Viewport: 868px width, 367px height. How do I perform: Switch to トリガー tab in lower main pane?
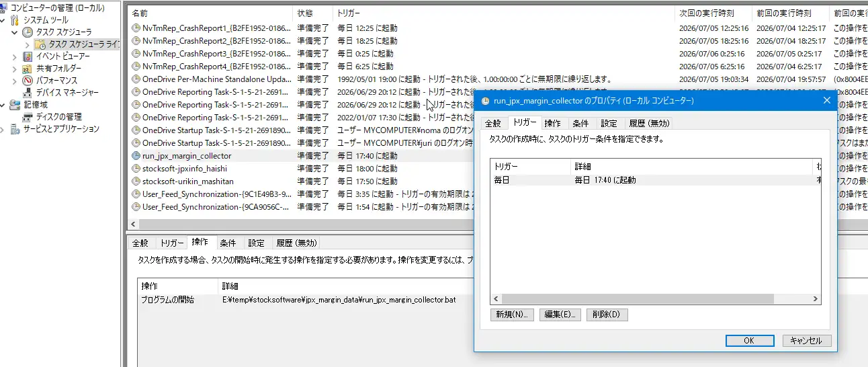[172, 243]
